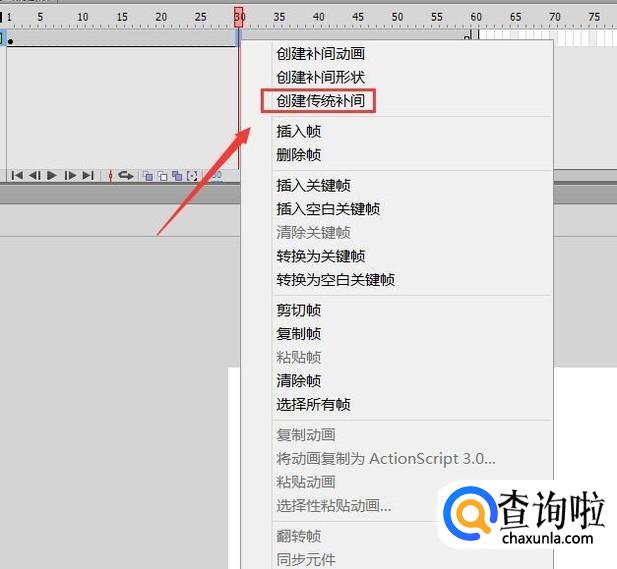Select 转换为关键帧 option
The width and height of the screenshot is (617, 569).
tap(321, 256)
